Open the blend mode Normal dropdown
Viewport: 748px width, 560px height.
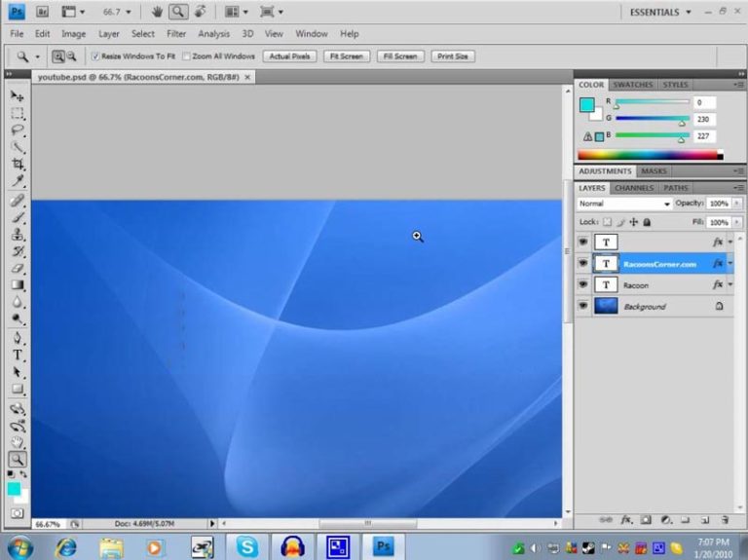[624, 204]
